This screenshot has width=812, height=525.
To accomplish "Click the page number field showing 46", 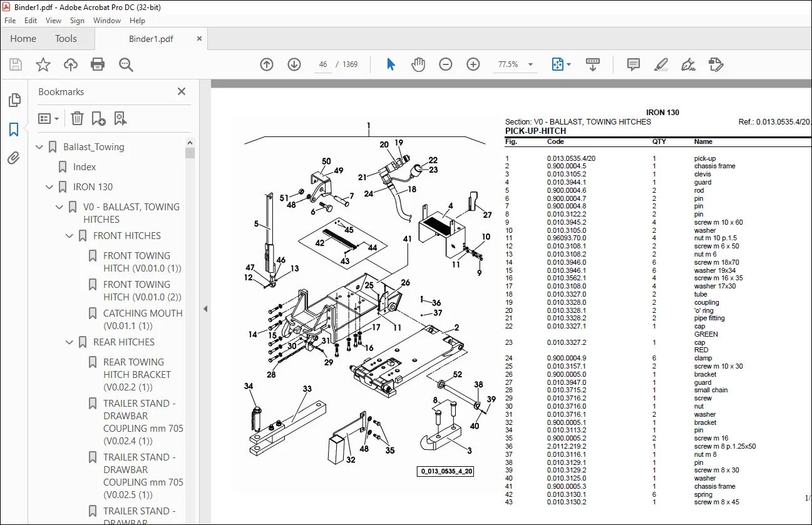I will (x=322, y=64).
